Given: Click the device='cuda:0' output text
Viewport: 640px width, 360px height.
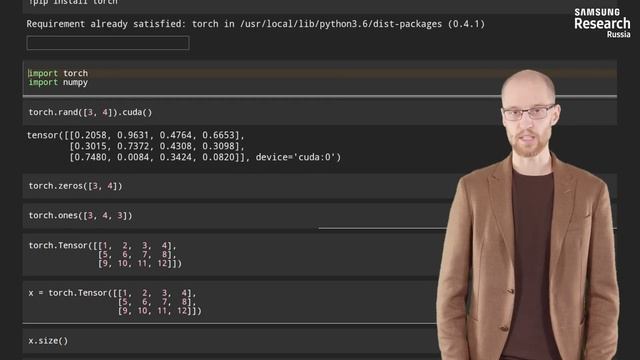Looking at the screenshot, I should (298, 157).
